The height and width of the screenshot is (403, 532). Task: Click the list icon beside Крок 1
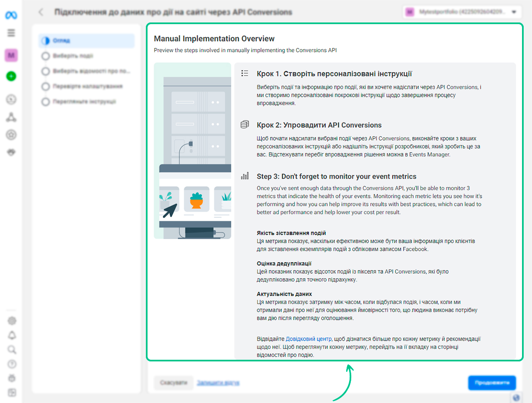coord(245,73)
